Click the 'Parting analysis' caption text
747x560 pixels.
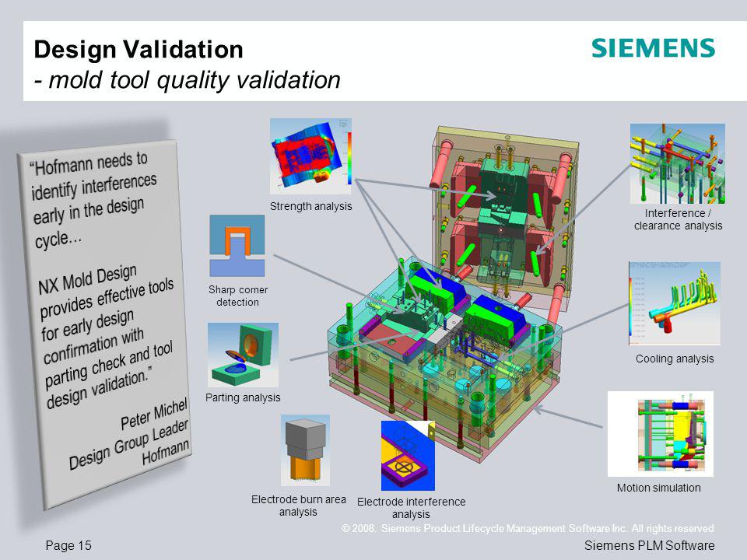(x=243, y=397)
